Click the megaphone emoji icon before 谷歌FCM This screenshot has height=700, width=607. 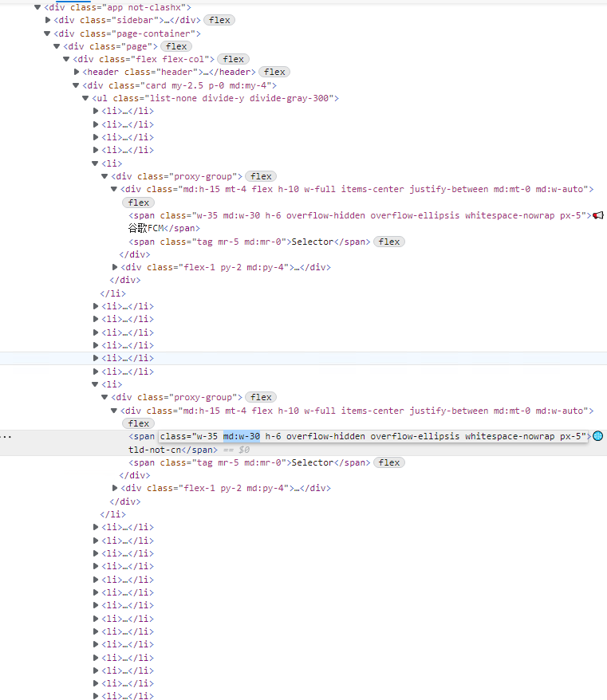(x=598, y=215)
